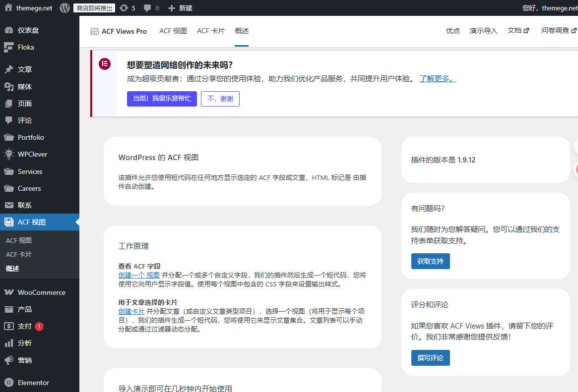Click the 评论 comment icon in sidebar
The image size is (578, 392).
[x=9, y=120]
